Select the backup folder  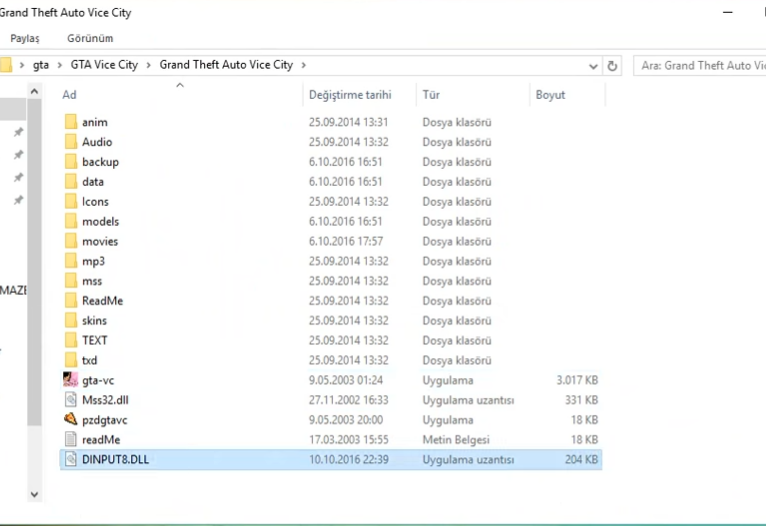click(x=100, y=162)
